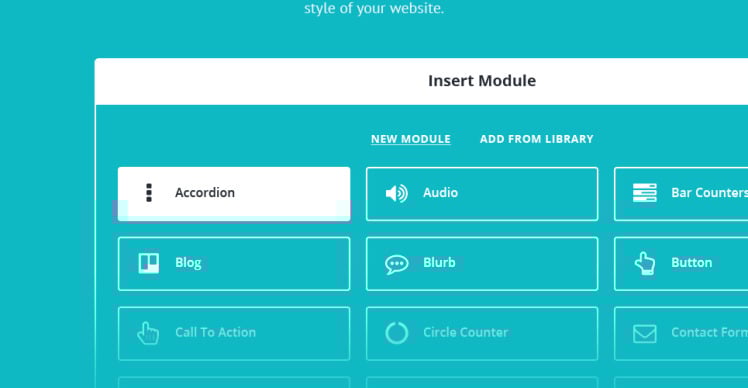Select the Blurb module
The image size is (748, 388).
(482, 263)
